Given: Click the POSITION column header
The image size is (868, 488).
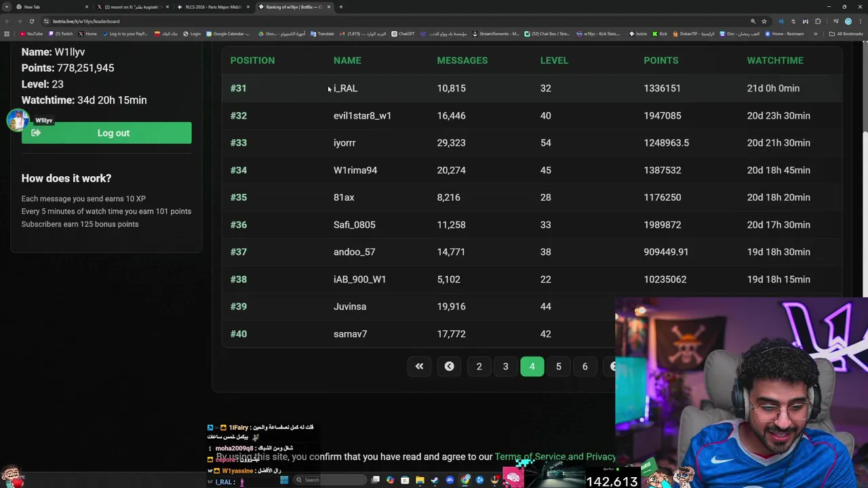Looking at the screenshot, I should click(x=252, y=60).
